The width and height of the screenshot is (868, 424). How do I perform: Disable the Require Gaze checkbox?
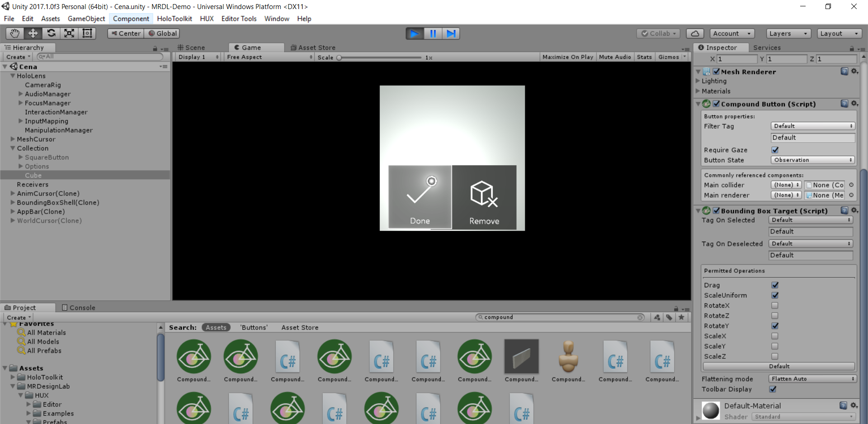(775, 150)
